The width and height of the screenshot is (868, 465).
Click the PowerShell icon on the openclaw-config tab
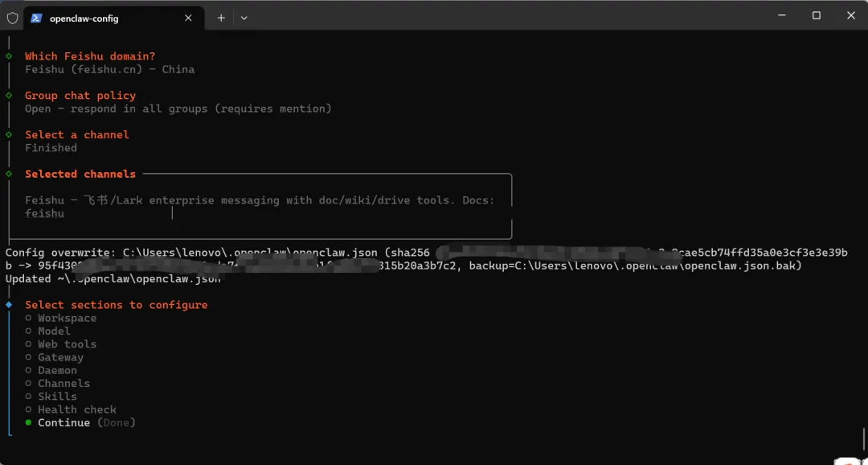pyautogui.click(x=36, y=18)
